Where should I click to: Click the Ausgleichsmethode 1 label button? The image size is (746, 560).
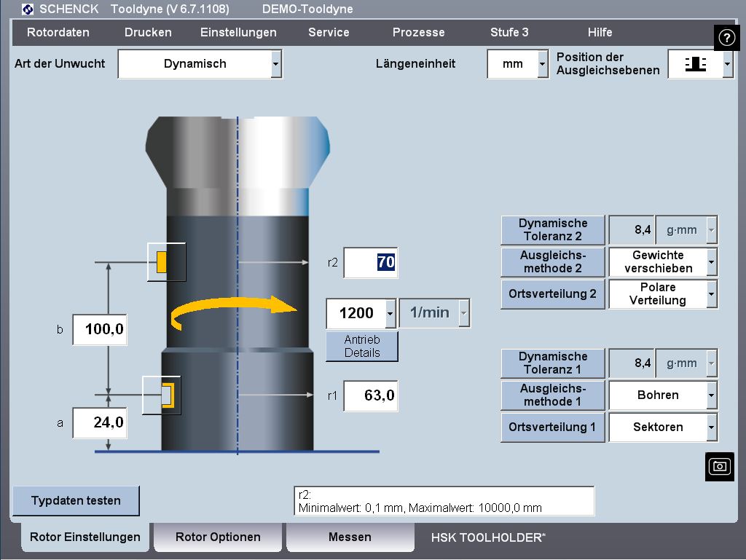click(x=553, y=395)
